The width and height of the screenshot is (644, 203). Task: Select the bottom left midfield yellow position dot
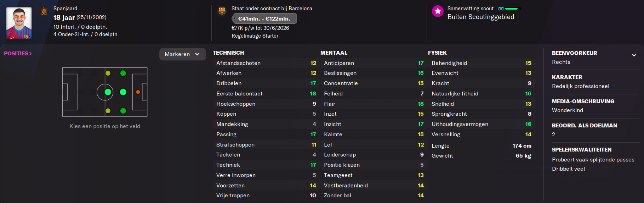tap(108, 111)
